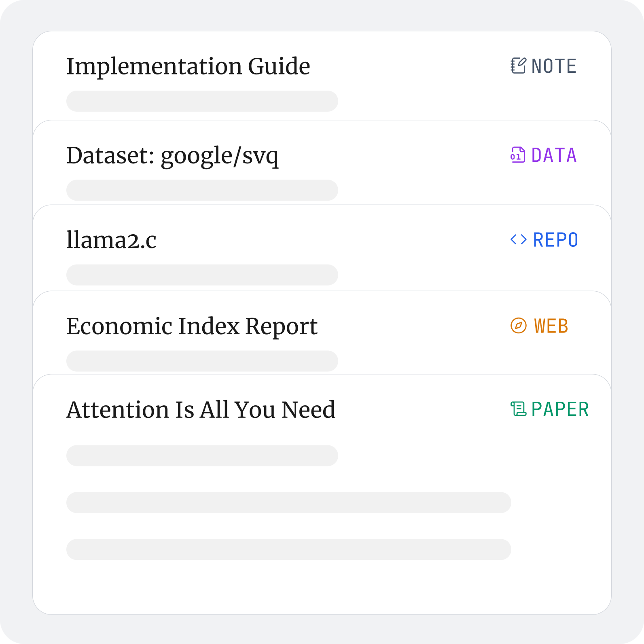Screen dimensions: 644x644
Task: Click the NOTE type label
Action: pyautogui.click(x=554, y=66)
